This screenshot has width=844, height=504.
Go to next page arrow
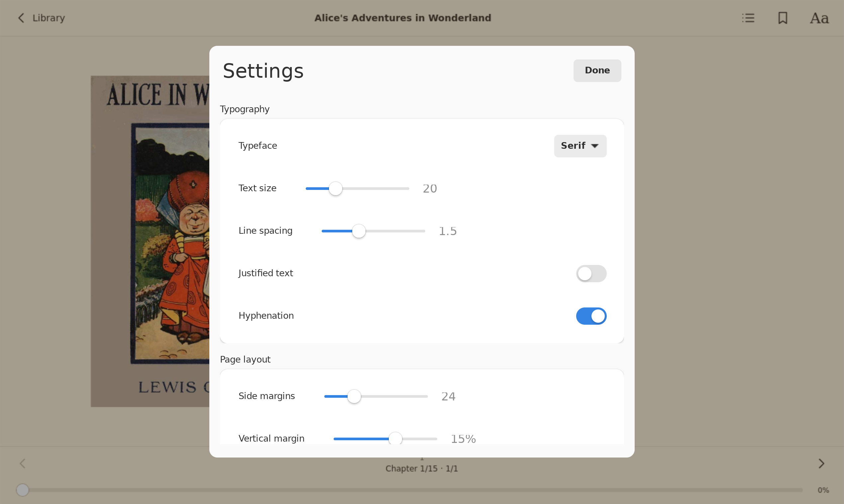(x=821, y=463)
